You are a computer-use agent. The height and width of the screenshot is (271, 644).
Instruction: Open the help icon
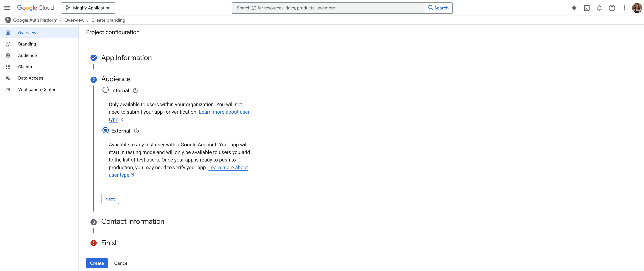[612, 8]
